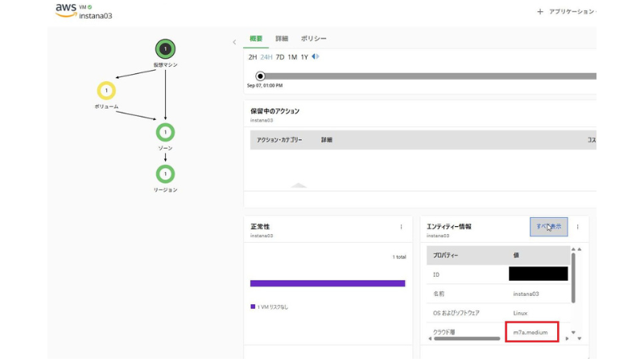Select the 1Y time range option

coord(304,57)
